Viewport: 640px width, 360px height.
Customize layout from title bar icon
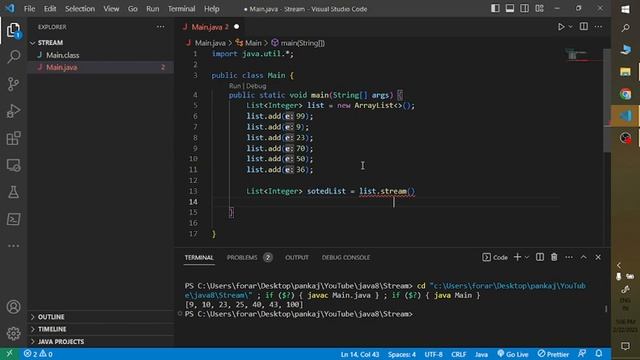pyautogui.click(x=539, y=9)
